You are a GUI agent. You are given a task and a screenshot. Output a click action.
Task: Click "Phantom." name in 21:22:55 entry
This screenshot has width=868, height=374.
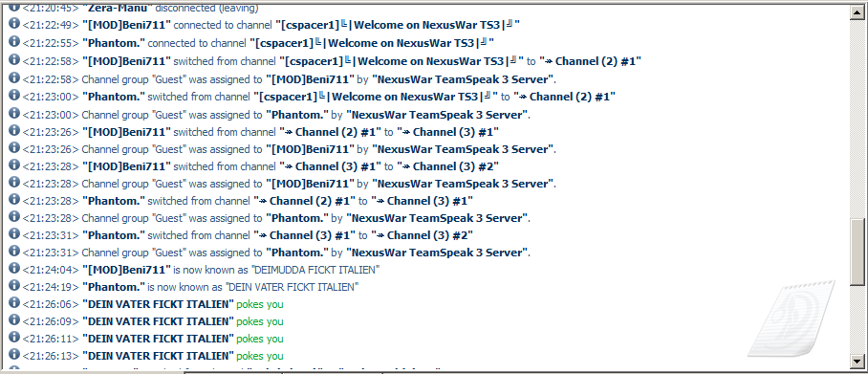(x=114, y=43)
